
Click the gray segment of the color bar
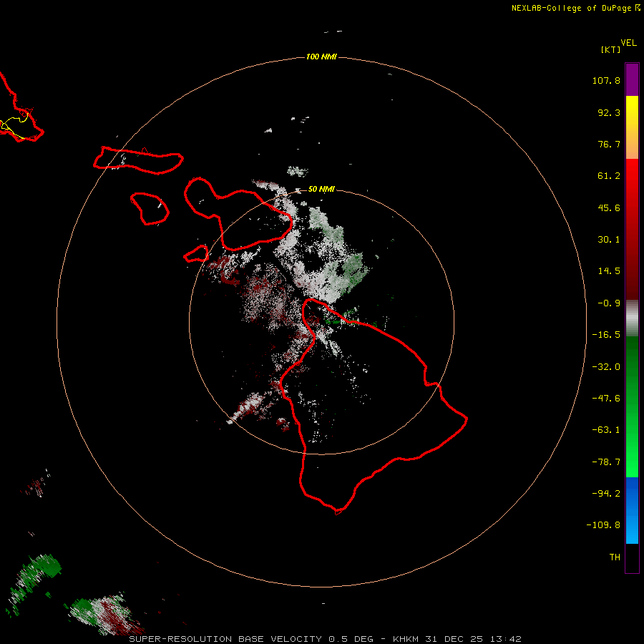[632, 318]
